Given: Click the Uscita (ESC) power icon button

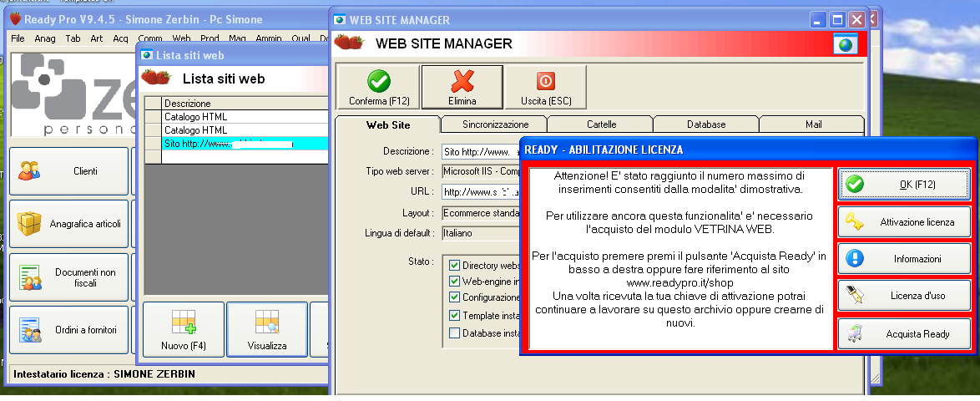Looking at the screenshot, I should [x=546, y=87].
